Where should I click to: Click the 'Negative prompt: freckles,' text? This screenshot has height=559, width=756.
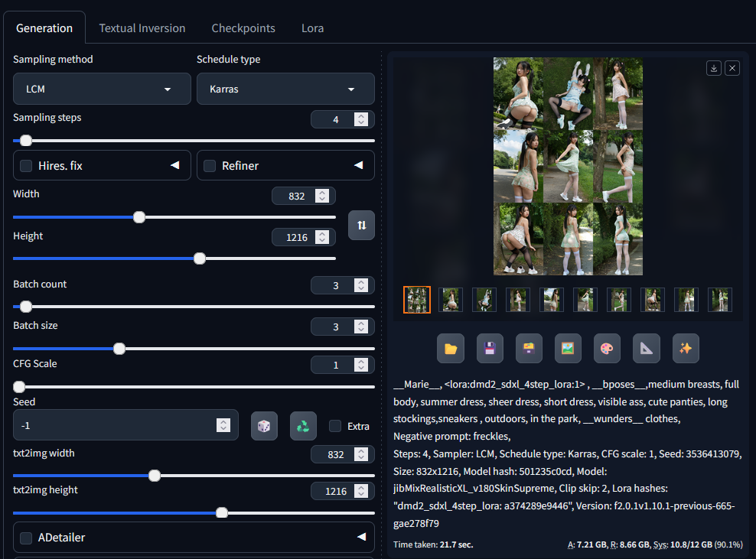(x=451, y=436)
